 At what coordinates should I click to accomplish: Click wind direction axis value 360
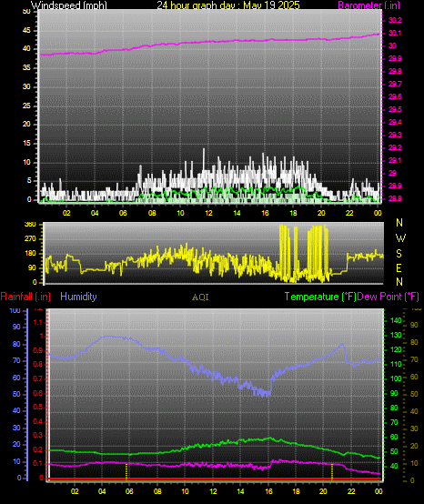(x=30, y=225)
